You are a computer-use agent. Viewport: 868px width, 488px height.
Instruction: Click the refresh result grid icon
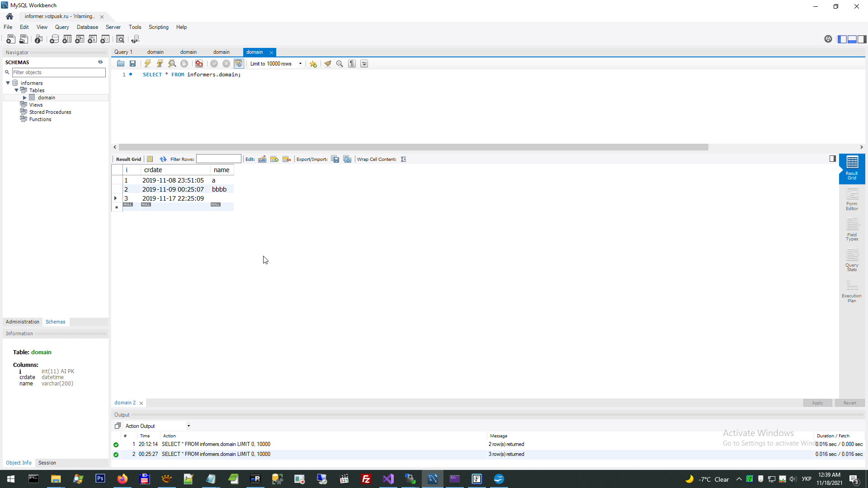coord(163,159)
